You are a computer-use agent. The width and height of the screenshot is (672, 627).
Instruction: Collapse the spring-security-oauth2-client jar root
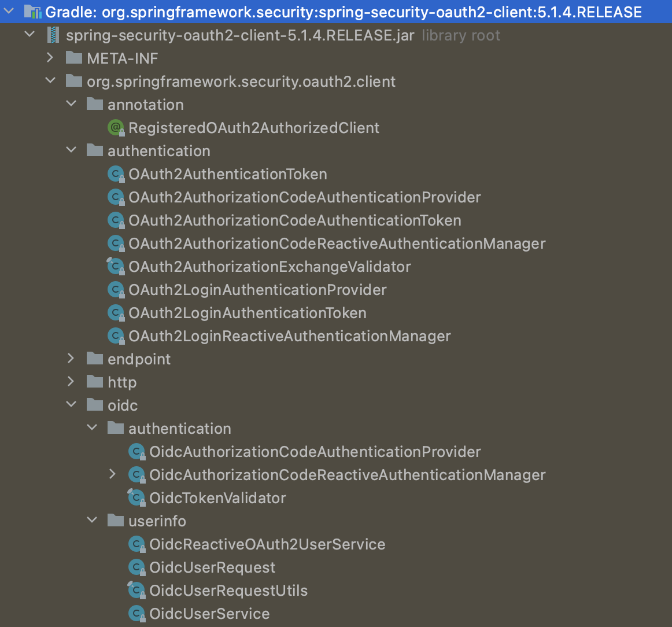29,34
